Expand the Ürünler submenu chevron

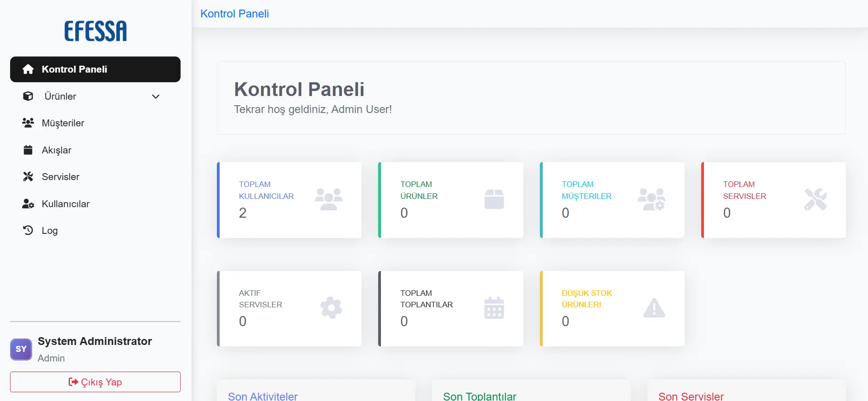(x=156, y=96)
